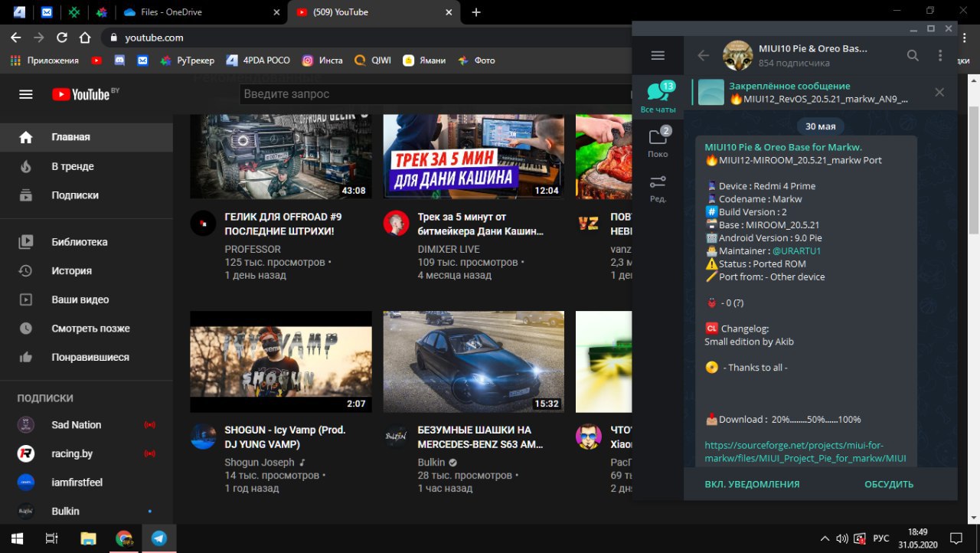The height and width of the screenshot is (553, 980).
Task: Open 'БЕЗУМНЫЕ ШАШКИ НА MERCEDES-BENZ' title
Action: [x=480, y=437]
